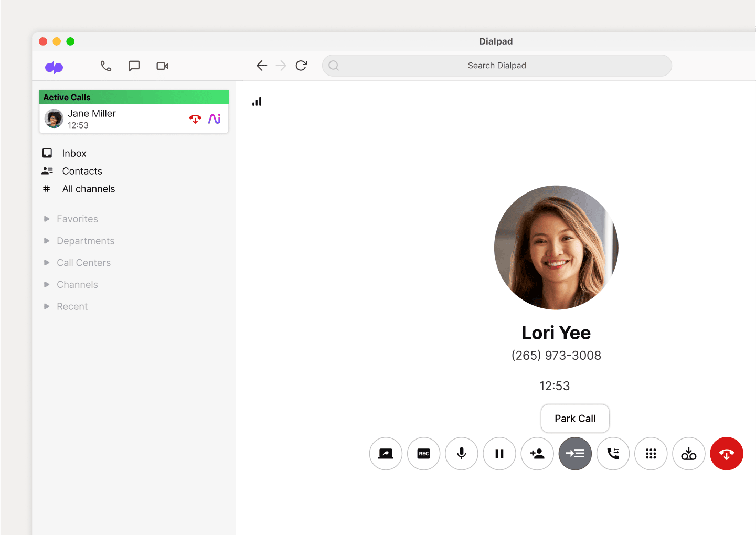Go forward using the right arrow
The image size is (756, 535).
(281, 66)
